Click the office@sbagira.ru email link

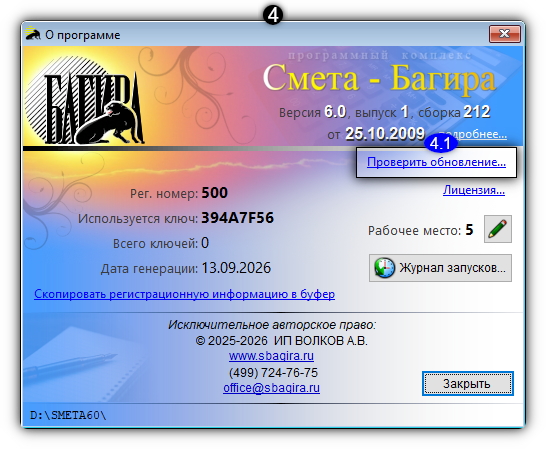pos(271,388)
